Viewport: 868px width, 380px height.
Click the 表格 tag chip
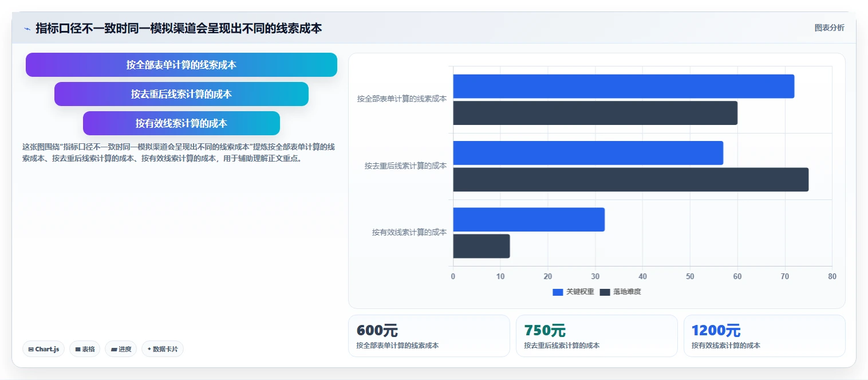coord(85,349)
